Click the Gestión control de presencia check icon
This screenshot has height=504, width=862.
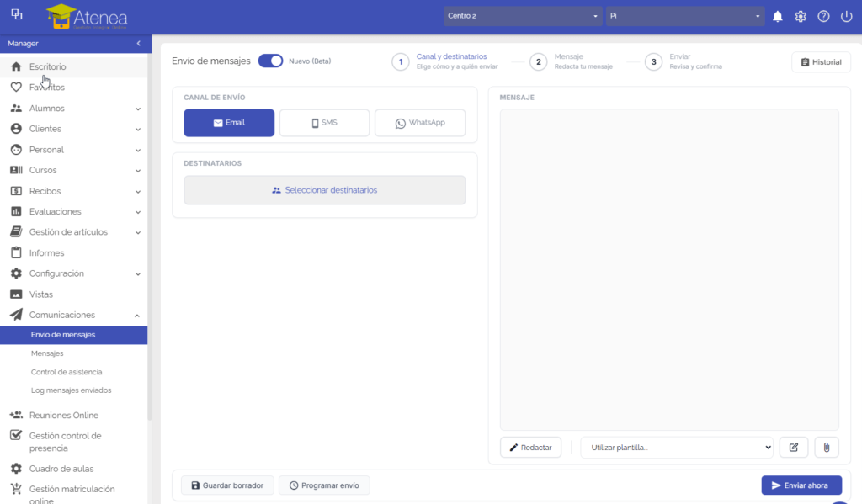pos(16,435)
